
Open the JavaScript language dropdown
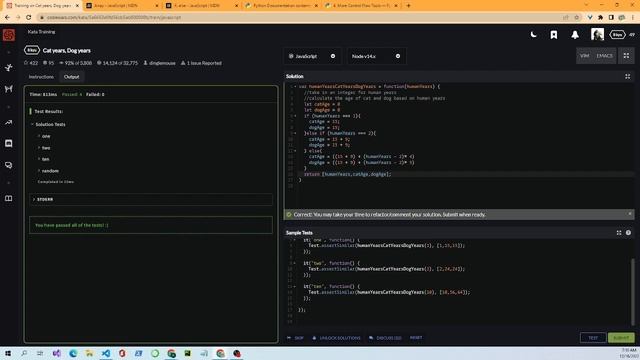pos(312,56)
